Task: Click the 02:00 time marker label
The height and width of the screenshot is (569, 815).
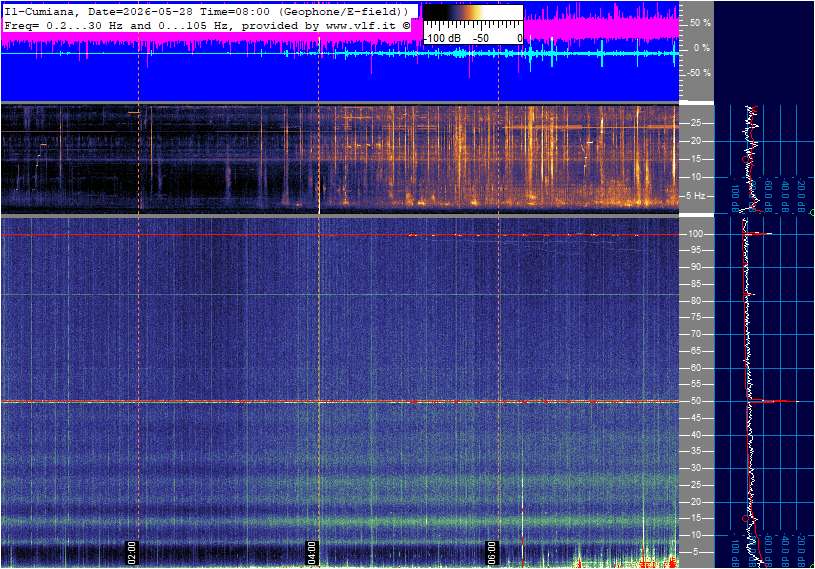Action: point(132,552)
